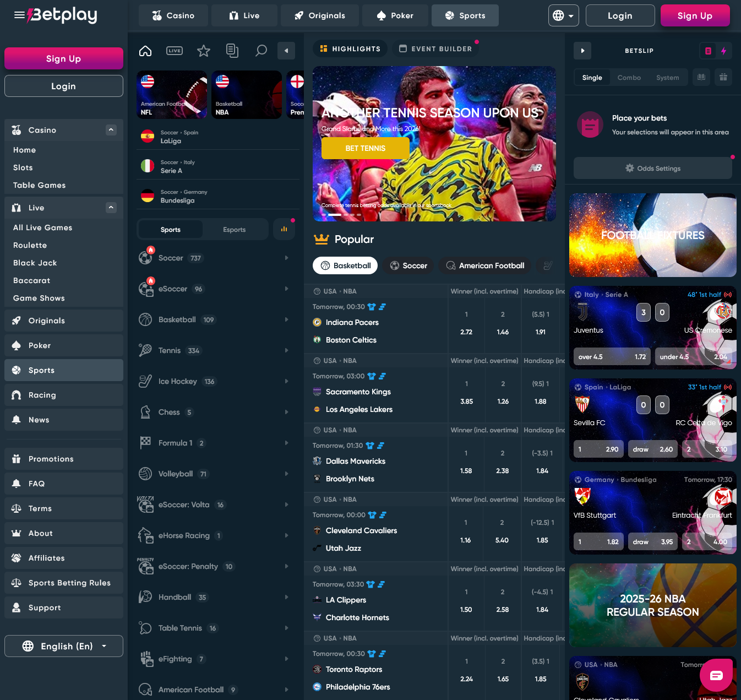Collapse the Casino section in sidebar
The image size is (741, 700).
(111, 130)
